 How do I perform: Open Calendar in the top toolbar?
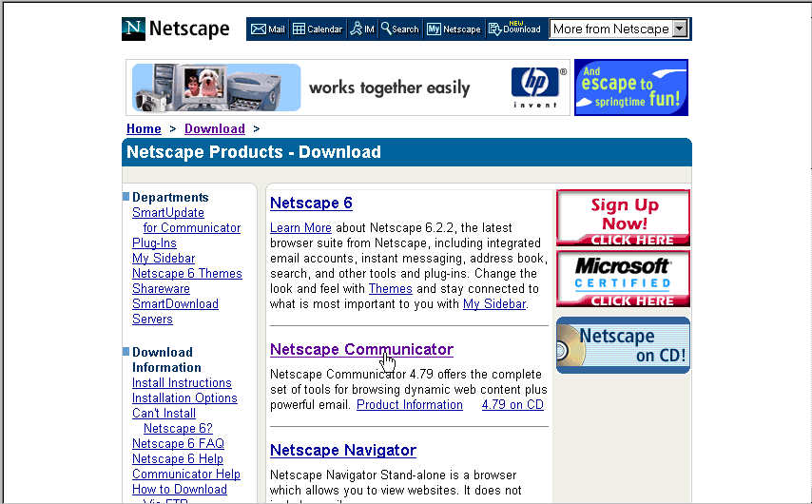click(318, 29)
